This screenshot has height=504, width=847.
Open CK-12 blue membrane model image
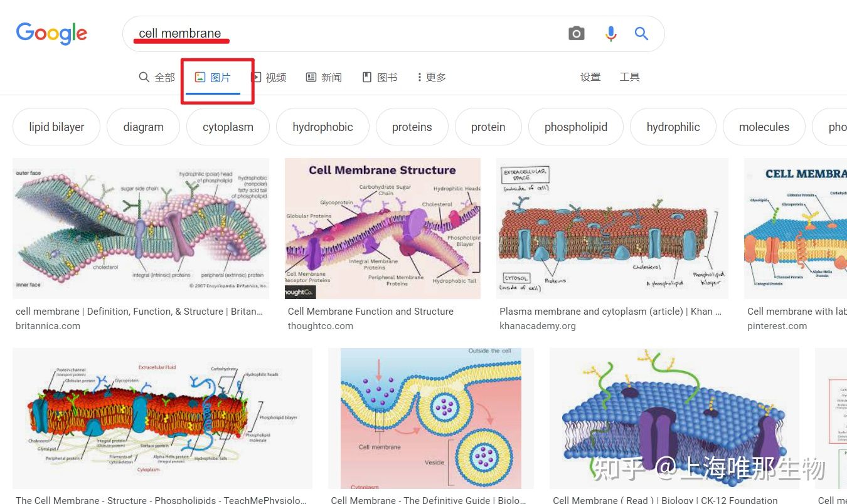(x=674, y=418)
